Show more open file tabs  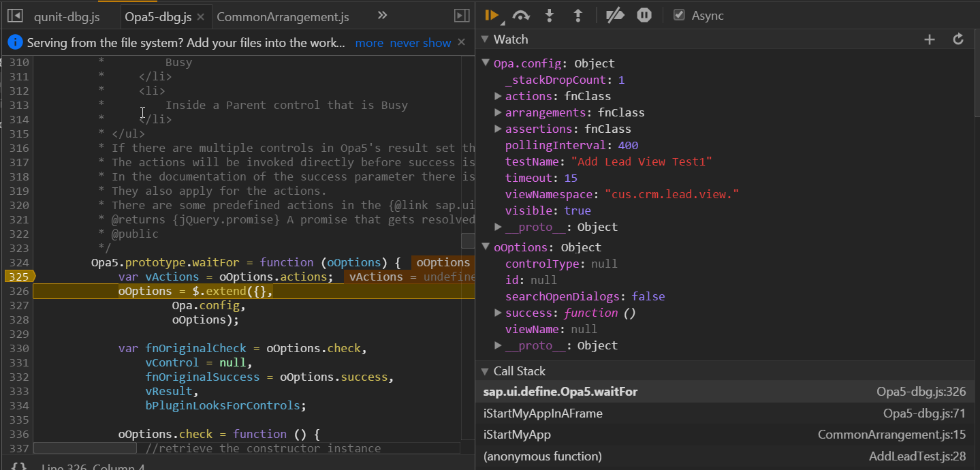click(383, 16)
